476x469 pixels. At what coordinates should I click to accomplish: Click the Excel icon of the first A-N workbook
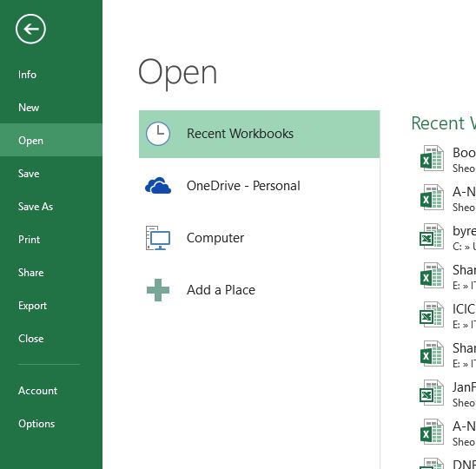432,197
